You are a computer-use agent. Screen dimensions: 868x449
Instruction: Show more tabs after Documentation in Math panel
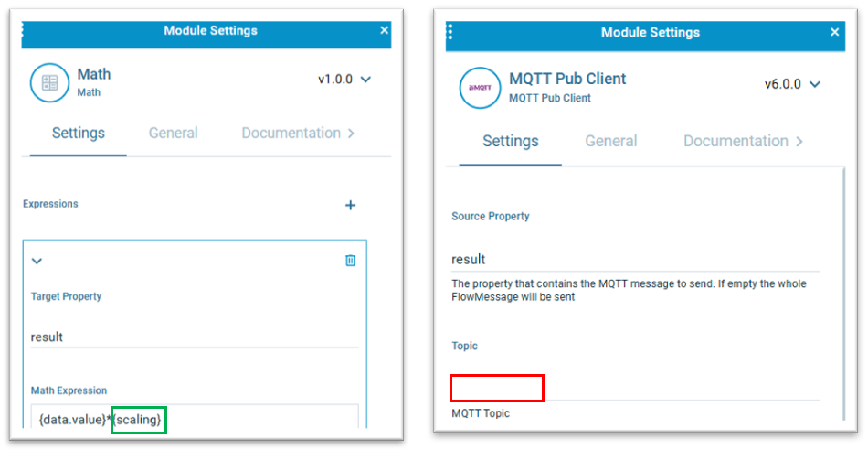[351, 133]
